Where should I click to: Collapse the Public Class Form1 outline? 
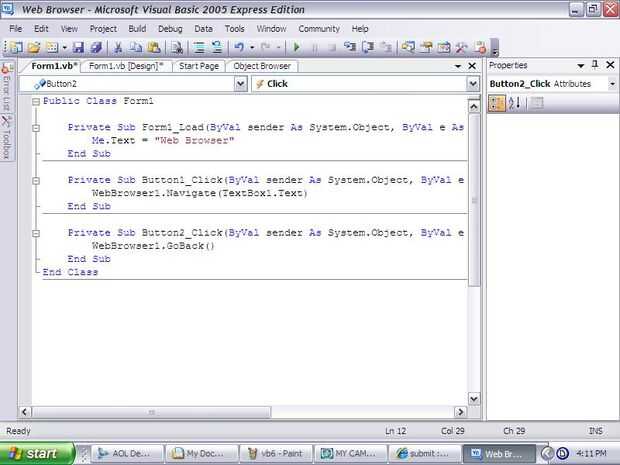point(36,102)
